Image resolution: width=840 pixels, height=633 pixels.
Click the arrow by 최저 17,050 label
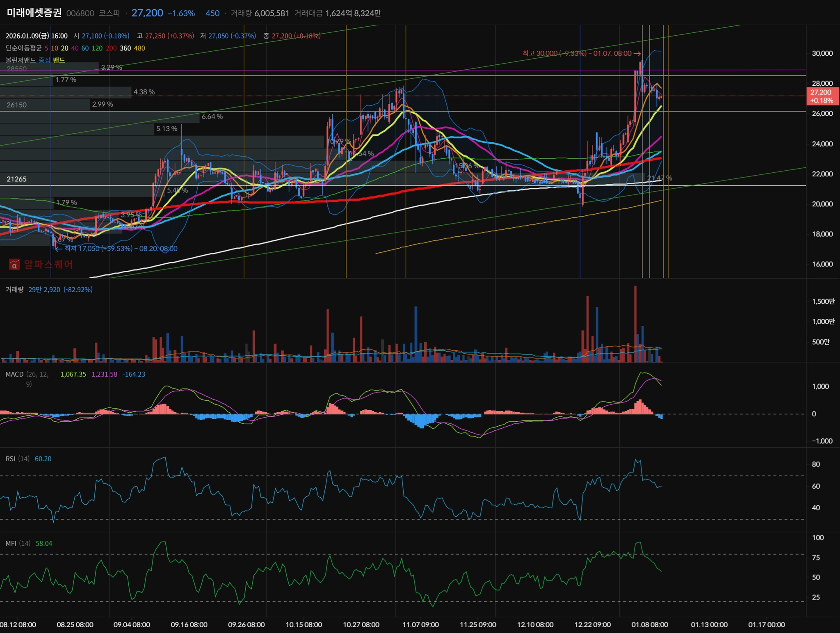pos(59,249)
